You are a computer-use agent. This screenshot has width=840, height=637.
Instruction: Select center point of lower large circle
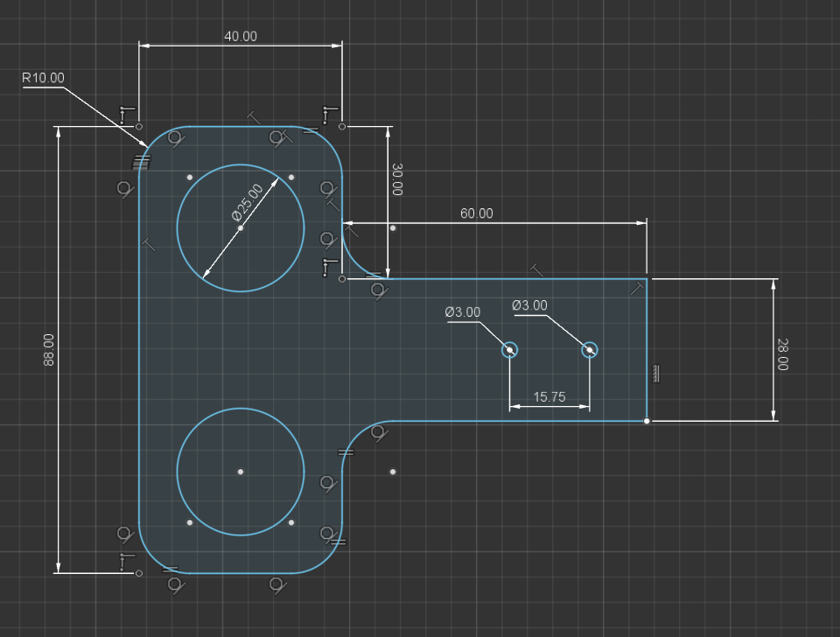pos(241,472)
